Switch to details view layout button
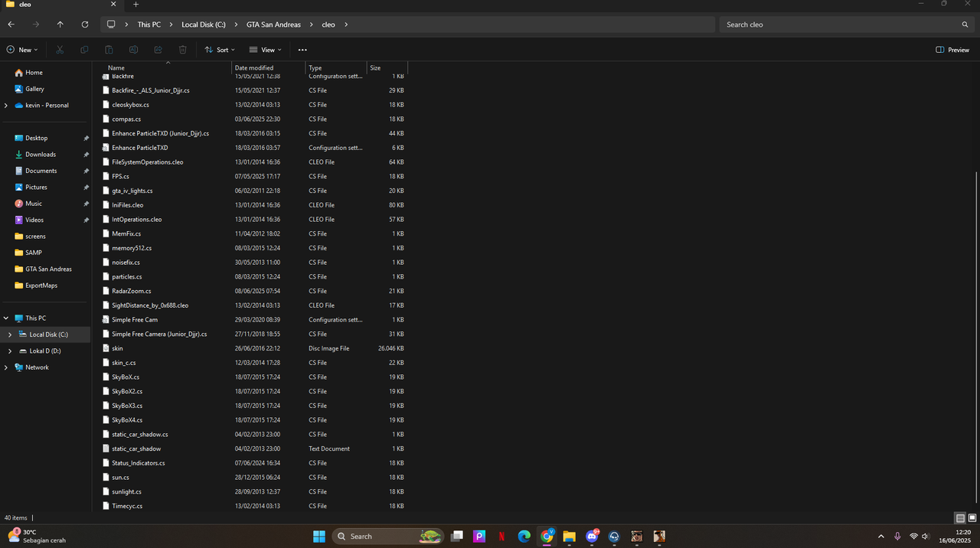 click(960, 518)
